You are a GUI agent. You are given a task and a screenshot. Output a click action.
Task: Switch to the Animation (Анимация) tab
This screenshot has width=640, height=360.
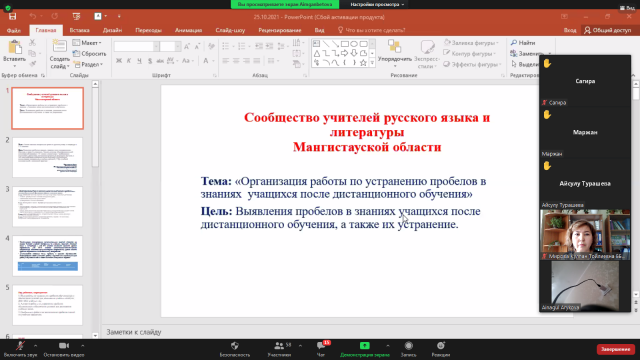188,30
